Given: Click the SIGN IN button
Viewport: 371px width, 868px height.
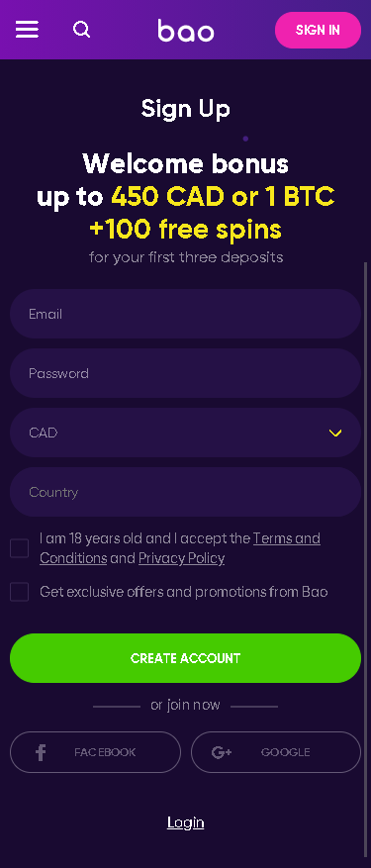Looking at the screenshot, I should (318, 30).
